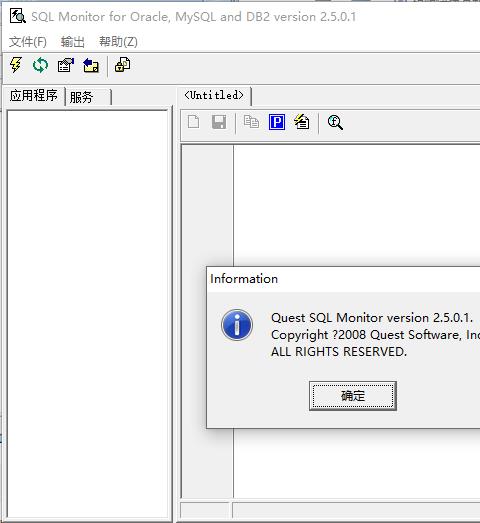Screen dimensions: 480x523
Task: Switch to the 服务 tab
Action: pyautogui.click(x=88, y=97)
